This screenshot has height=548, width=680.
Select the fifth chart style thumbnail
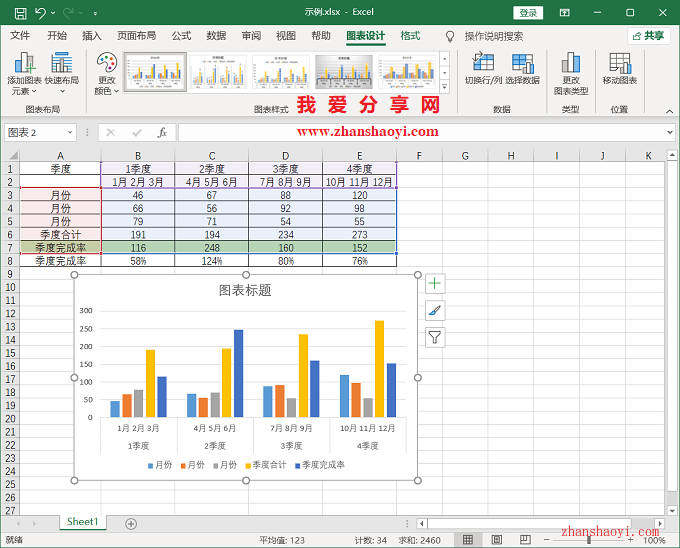click(x=407, y=72)
